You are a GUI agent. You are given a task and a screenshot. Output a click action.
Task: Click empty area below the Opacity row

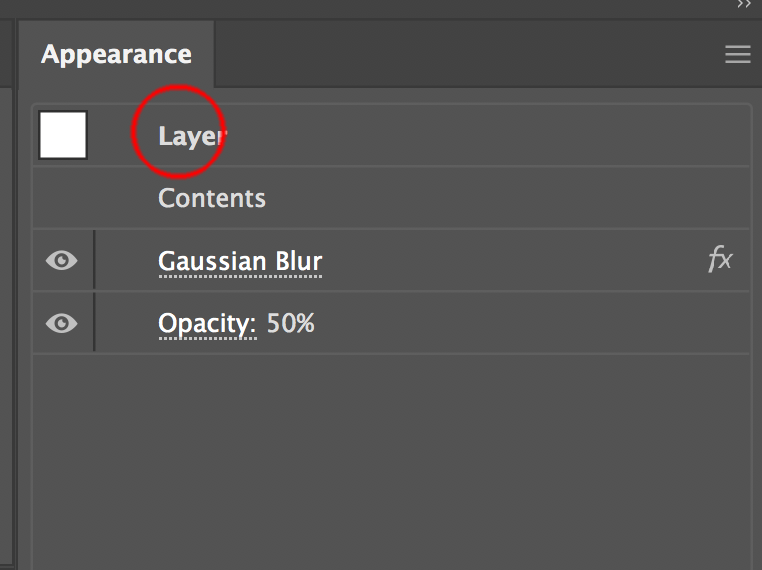390,450
